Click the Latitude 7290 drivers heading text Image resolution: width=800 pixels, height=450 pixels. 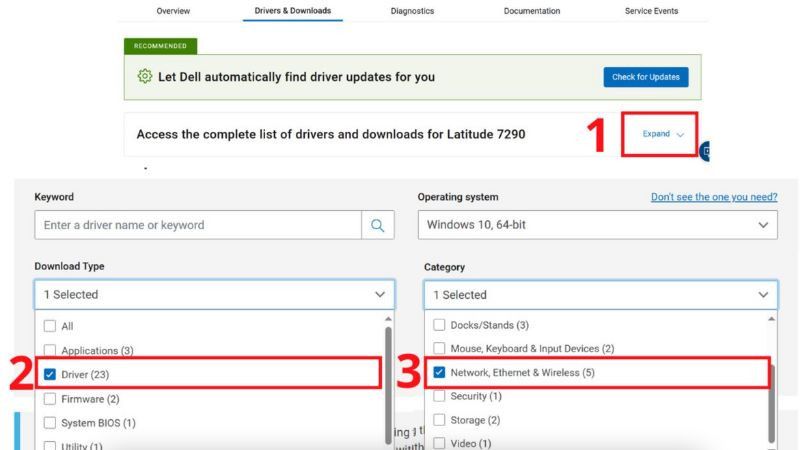coord(331,134)
